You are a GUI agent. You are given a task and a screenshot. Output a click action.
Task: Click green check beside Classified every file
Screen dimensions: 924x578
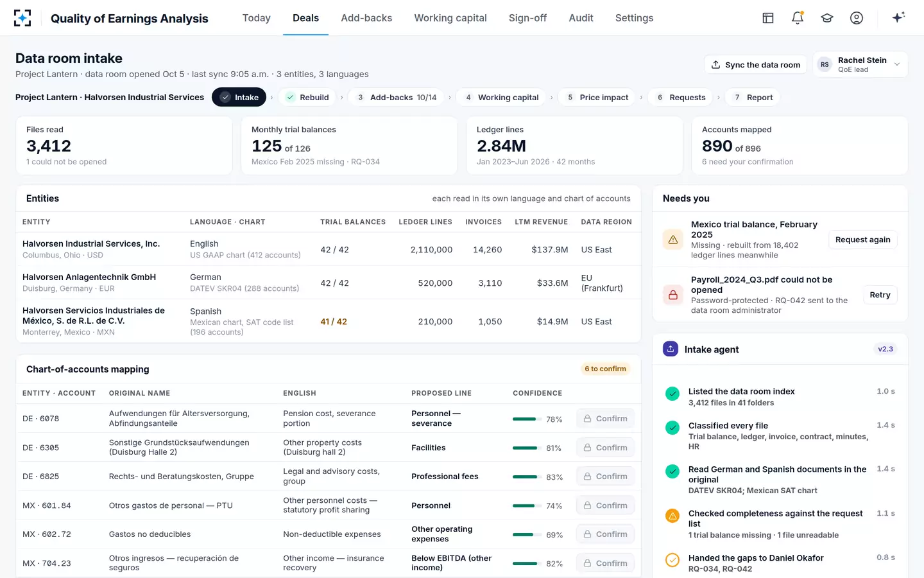672,428
